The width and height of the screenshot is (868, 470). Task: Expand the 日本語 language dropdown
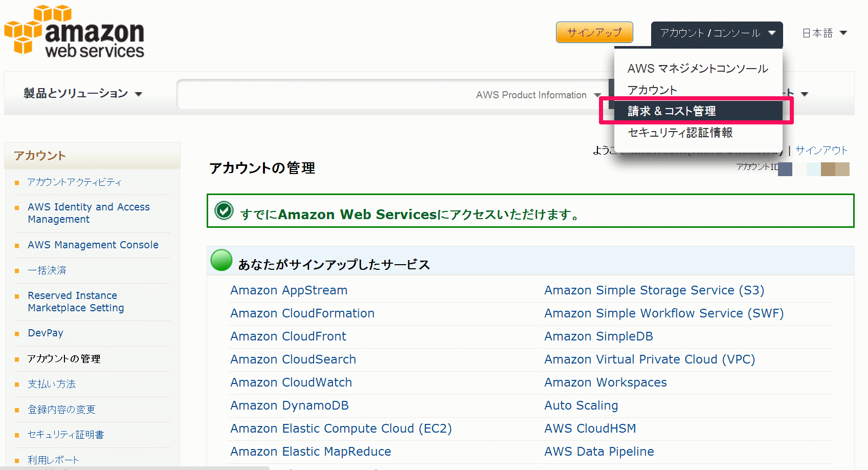tap(825, 33)
